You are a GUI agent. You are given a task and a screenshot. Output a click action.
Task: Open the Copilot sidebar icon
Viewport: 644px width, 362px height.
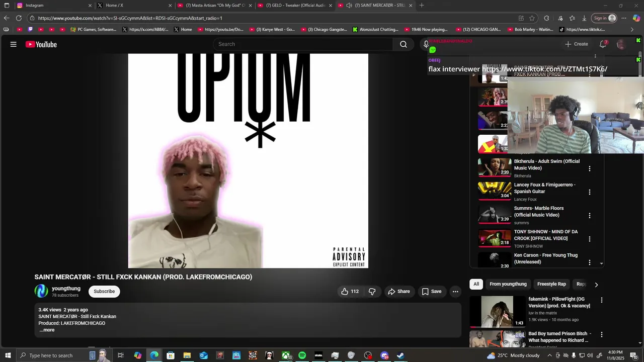636,18
